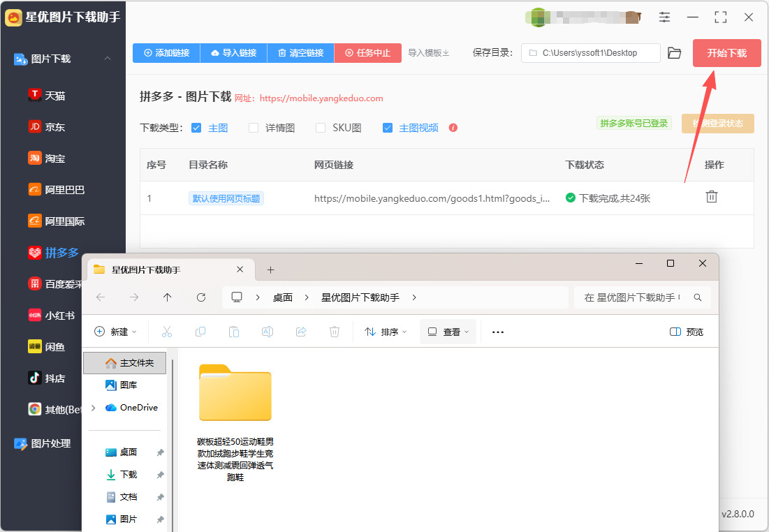Expand the OneDrive tree node

[x=94, y=408]
